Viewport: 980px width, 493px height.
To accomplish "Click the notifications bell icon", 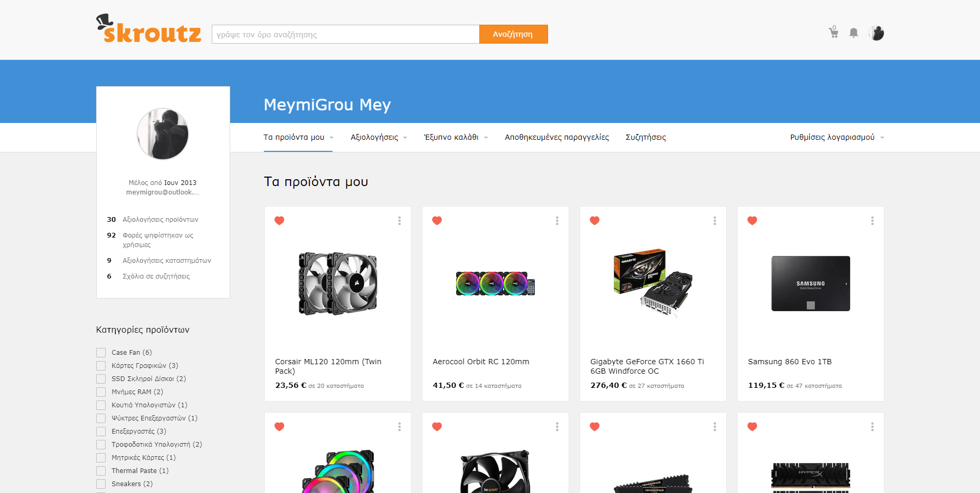I will tap(853, 33).
